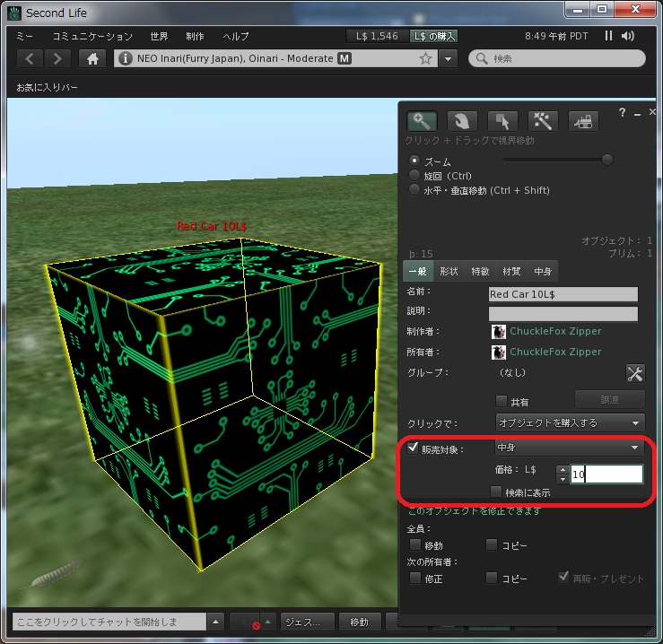Switch to the 中身 contents tab
663x644 pixels.
pos(543,271)
